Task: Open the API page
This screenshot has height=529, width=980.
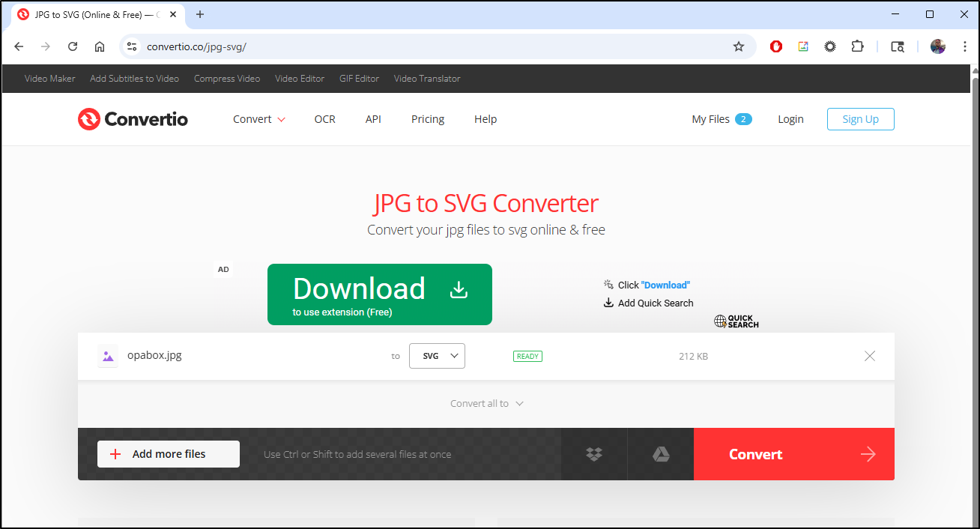Action: (373, 119)
